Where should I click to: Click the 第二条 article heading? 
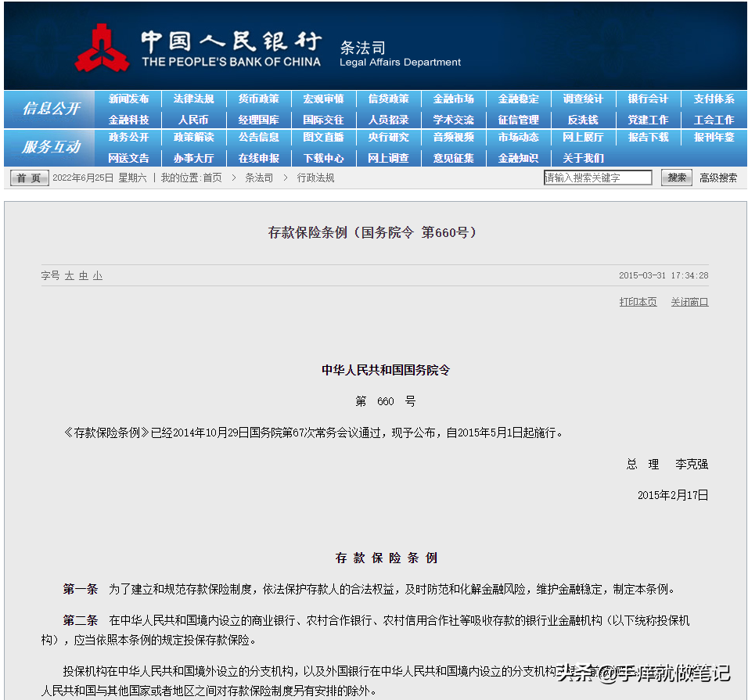click(x=80, y=620)
